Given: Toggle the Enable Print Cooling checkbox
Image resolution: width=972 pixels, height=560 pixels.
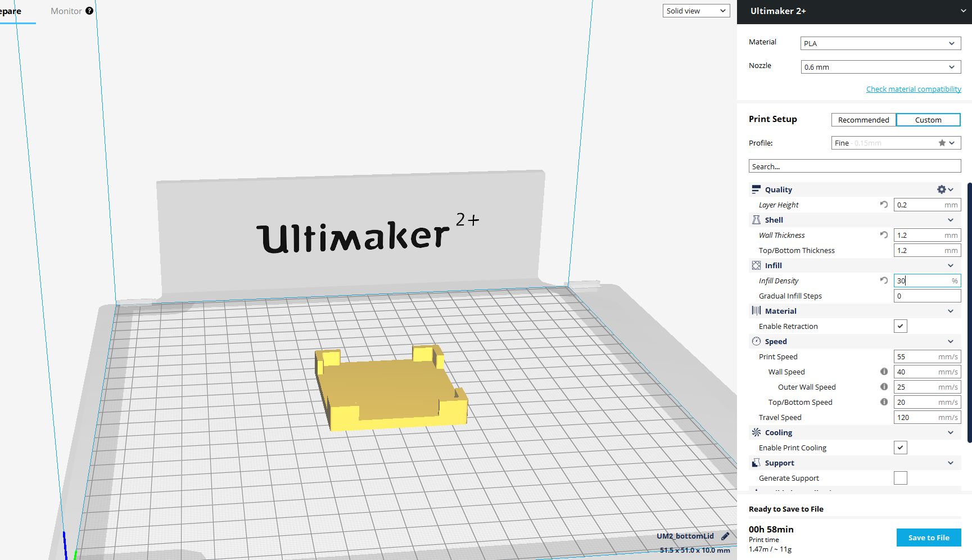Looking at the screenshot, I should [x=901, y=448].
